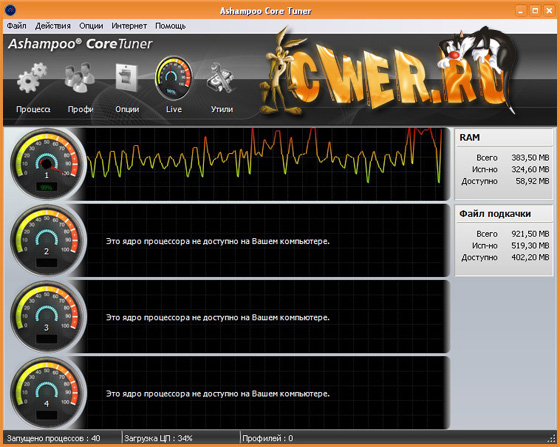Image resolution: width=560 pixels, height=447 pixels.
Task: Open the Утилиты wrench tools icon
Action: point(221,78)
